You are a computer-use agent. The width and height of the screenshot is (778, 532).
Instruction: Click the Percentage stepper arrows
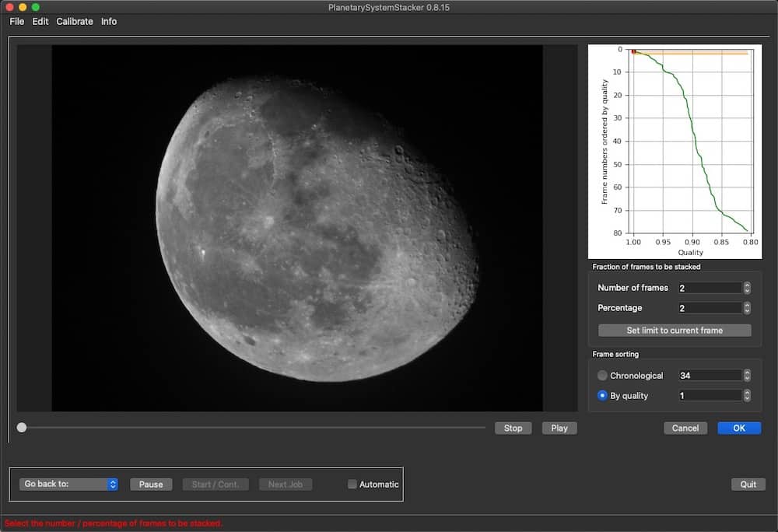(x=747, y=308)
